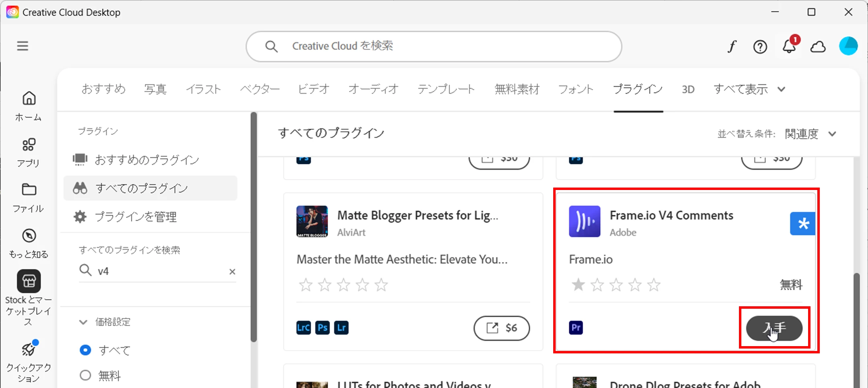Open Stock とマーケットプレイス sidebar item
The width and height of the screenshot is (868, 388).
[x=29, y=298]
